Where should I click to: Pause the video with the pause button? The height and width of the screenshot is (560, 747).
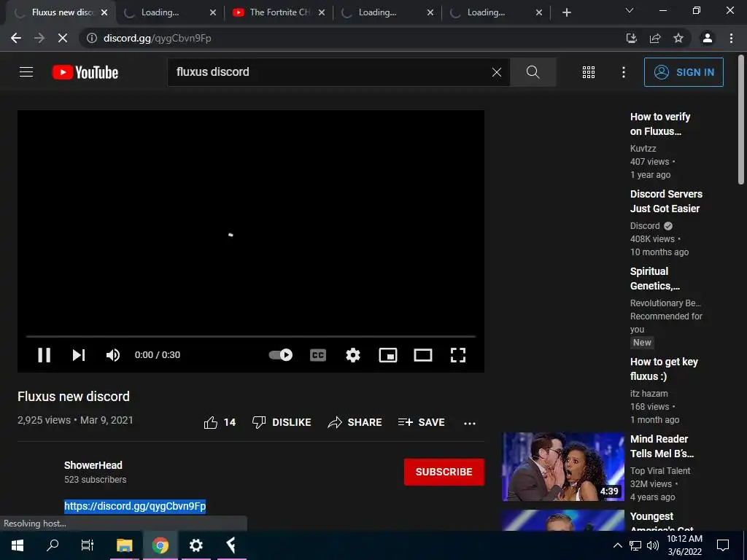click(44, 355)
